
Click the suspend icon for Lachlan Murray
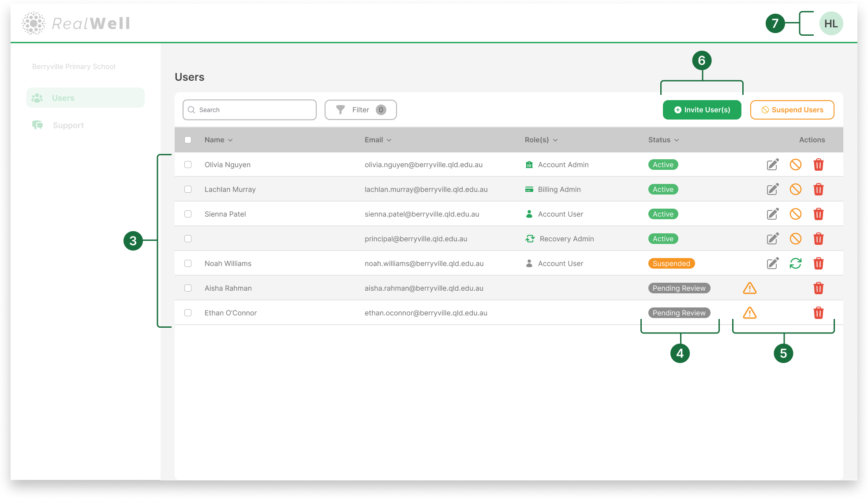pos(796,189)
